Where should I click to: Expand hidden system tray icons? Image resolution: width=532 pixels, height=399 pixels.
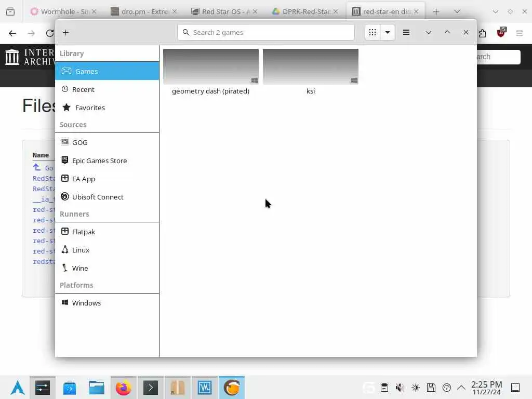461,388
